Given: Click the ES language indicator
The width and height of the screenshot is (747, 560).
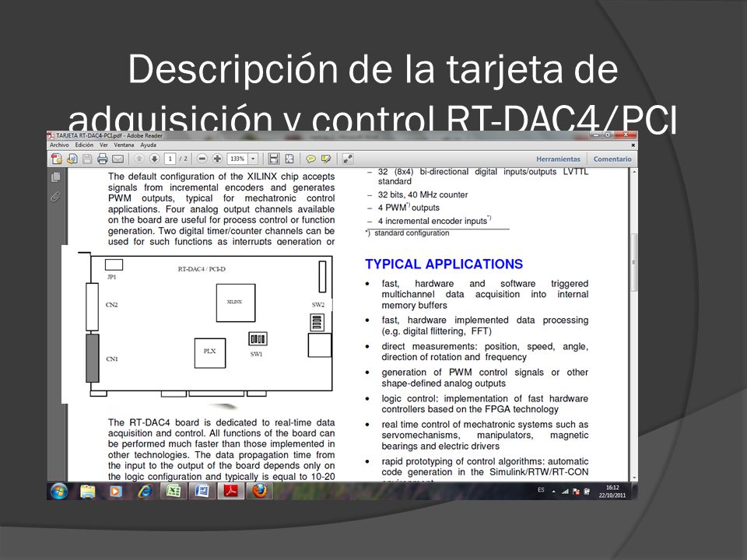Looking at the screenshot, I should point(541,490).
